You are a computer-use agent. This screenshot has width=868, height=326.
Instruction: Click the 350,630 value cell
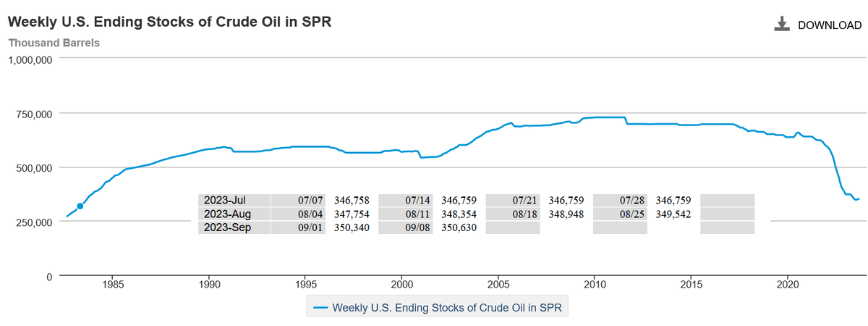459,228
